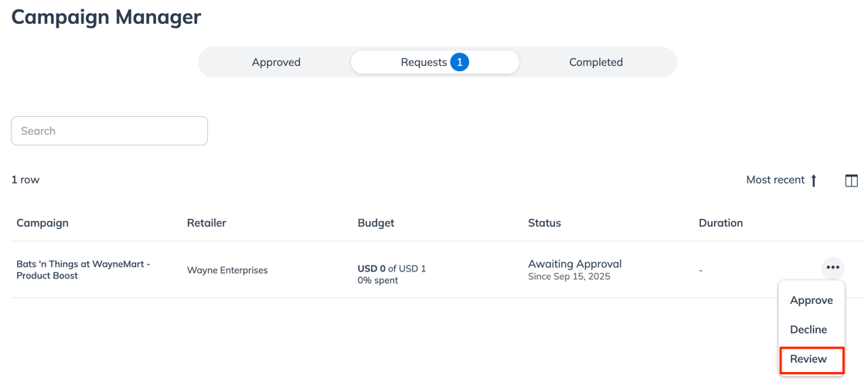Click the Campaign column header

click(x=43, y=224)
